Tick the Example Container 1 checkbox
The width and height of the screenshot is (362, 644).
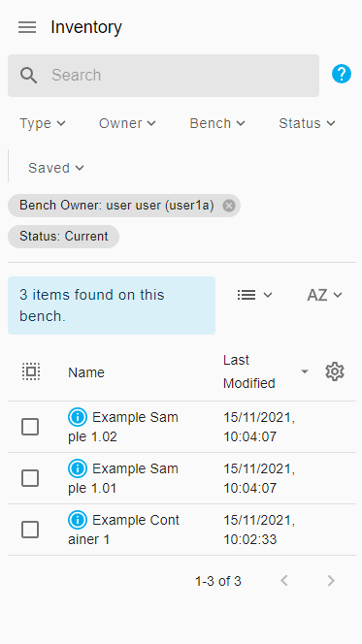coord(30,530)
